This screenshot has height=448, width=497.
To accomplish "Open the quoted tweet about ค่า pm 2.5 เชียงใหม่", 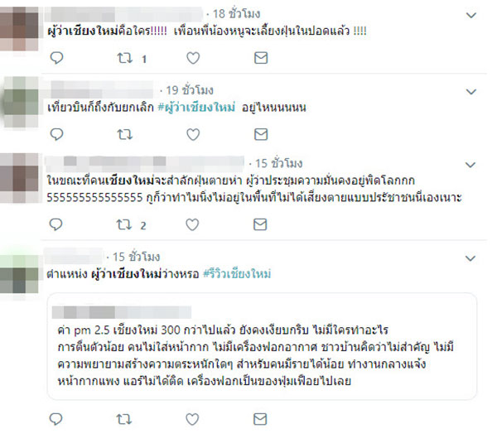I will coord(262,347).
